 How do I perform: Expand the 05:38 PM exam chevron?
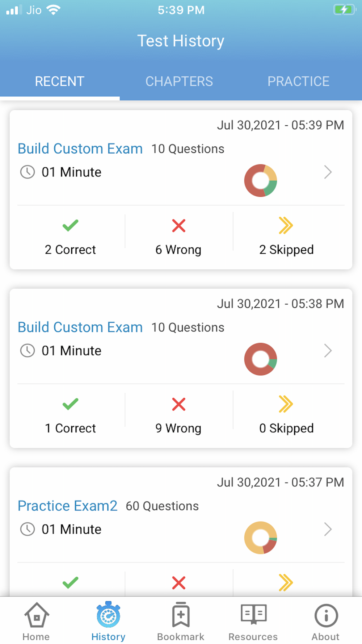pyautogui.click(x=328, y=351)
